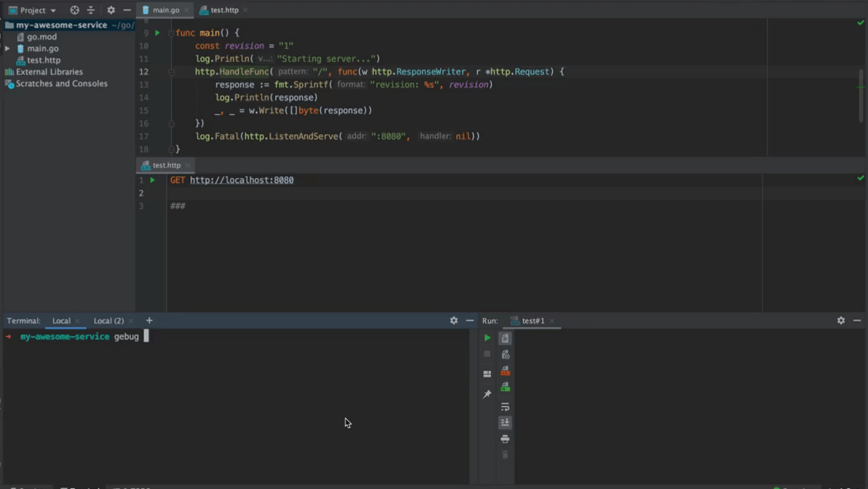Toggle scroll to end in Run output
868x489 pixels.
pos(505,423)
